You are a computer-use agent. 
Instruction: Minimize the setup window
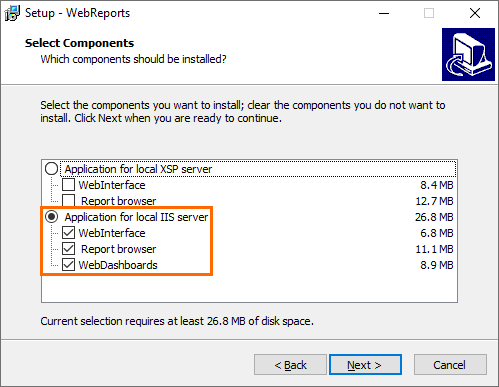tap(384, 13)
